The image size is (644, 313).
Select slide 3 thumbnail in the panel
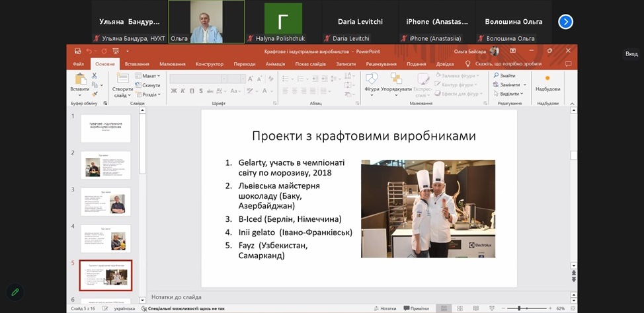pos(105,201)
